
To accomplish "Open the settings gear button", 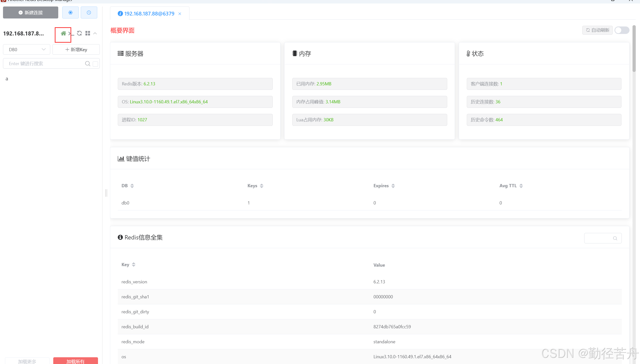I will (70, 12).
